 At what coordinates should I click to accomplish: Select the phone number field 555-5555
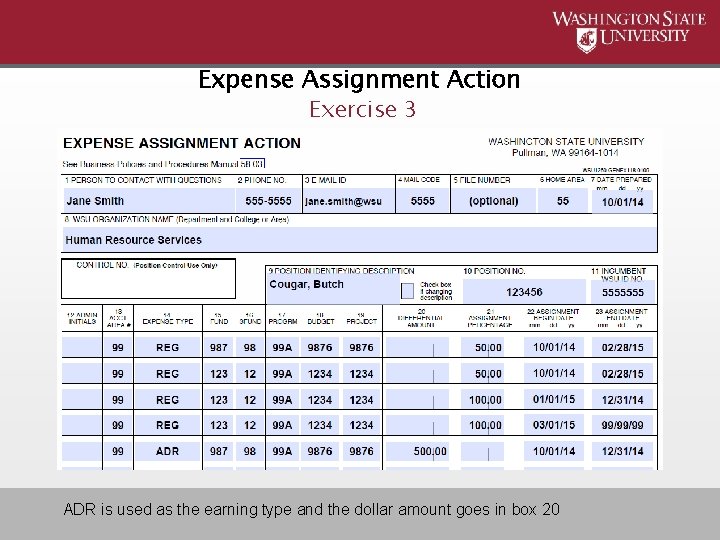(268, 201)
